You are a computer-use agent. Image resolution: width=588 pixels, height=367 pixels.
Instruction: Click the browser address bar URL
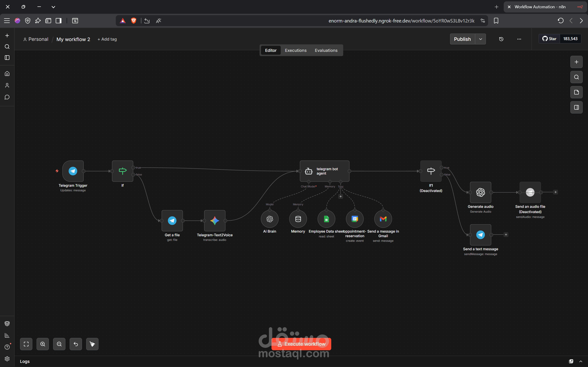point(401,21)
